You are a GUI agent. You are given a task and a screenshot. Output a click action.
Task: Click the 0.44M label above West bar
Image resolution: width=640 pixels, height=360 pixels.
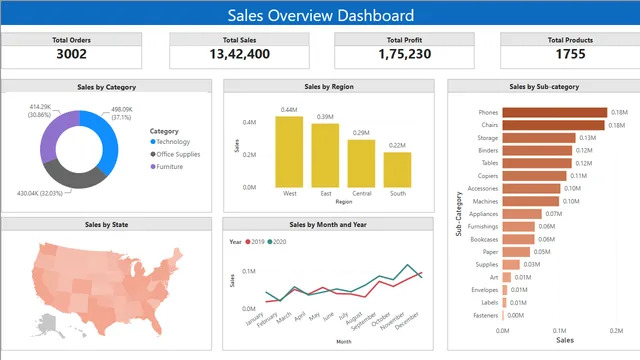tap(289, 109)
